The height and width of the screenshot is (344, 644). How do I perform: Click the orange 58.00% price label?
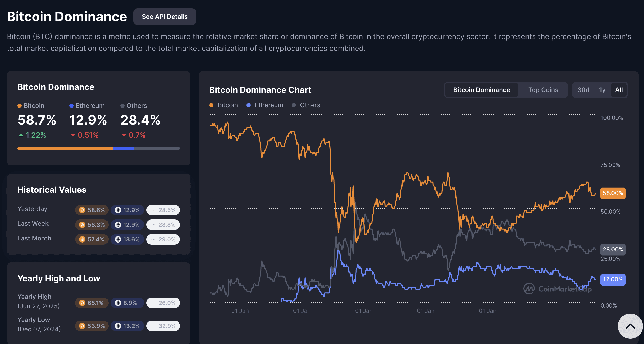click(x=613, y=193)
